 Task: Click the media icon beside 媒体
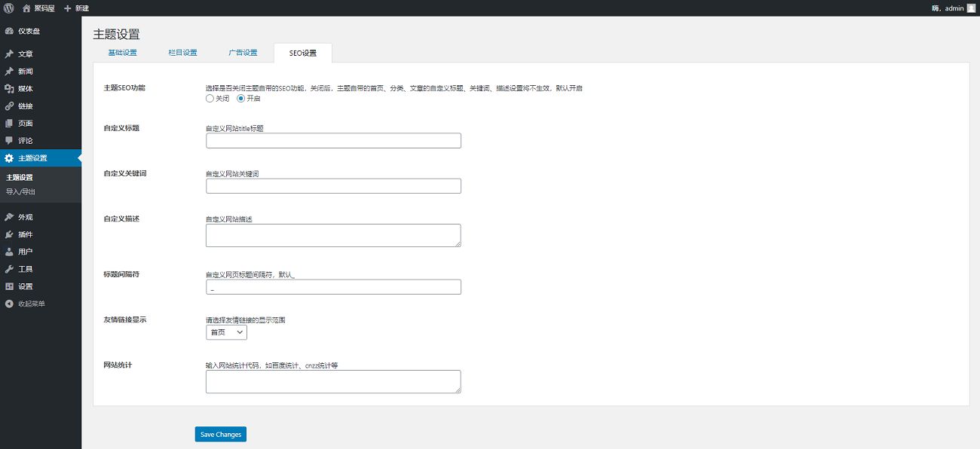(9, 89)
